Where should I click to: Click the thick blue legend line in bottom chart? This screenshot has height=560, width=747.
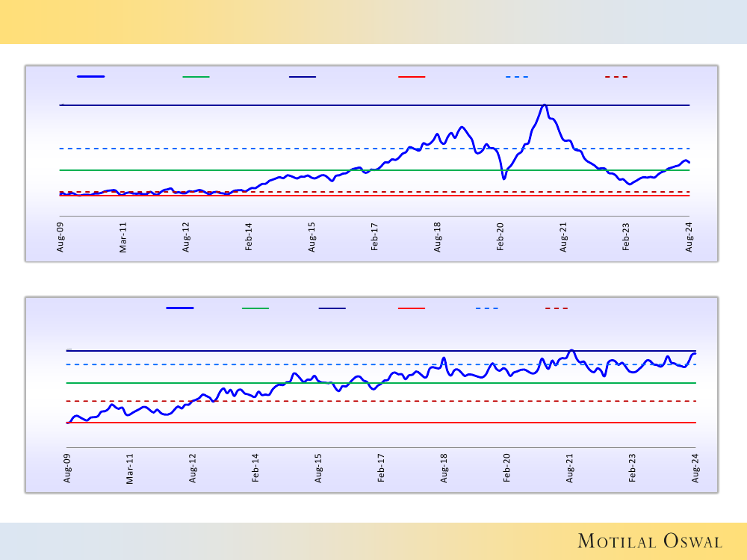coord(180,308)
